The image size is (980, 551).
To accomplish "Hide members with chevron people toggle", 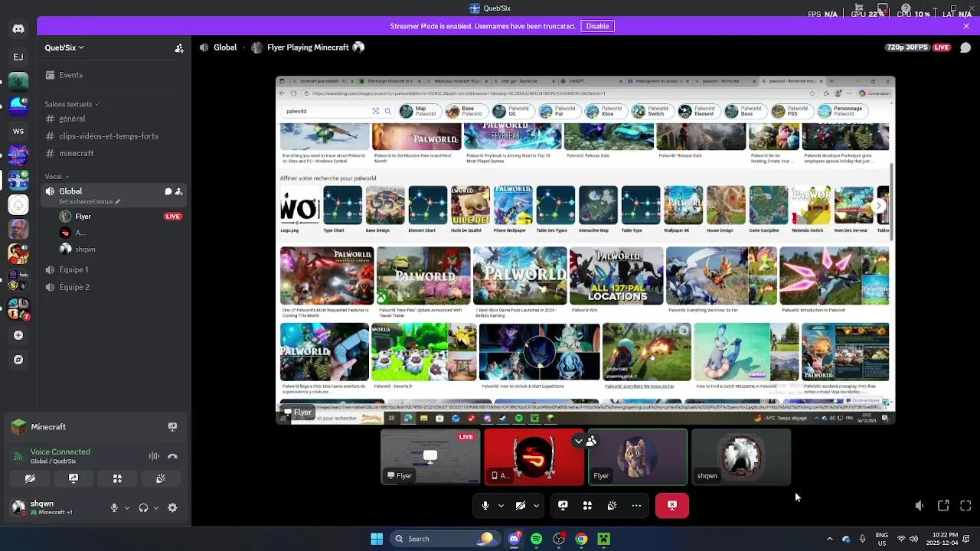I will pyautogui.click(x=586, y=441).
